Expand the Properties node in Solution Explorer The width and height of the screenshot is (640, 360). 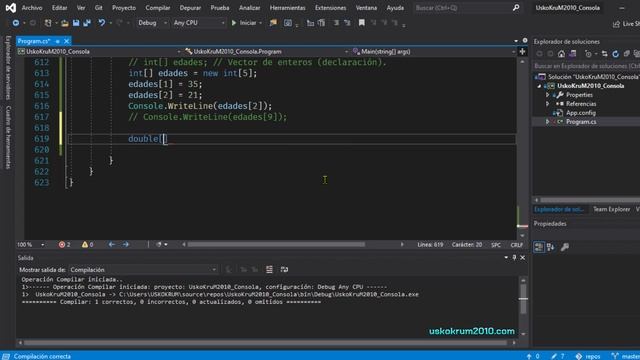tap(548, 95)
